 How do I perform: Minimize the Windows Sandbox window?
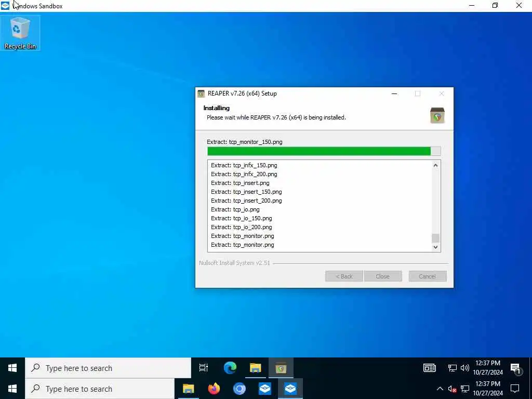(472, 6)
